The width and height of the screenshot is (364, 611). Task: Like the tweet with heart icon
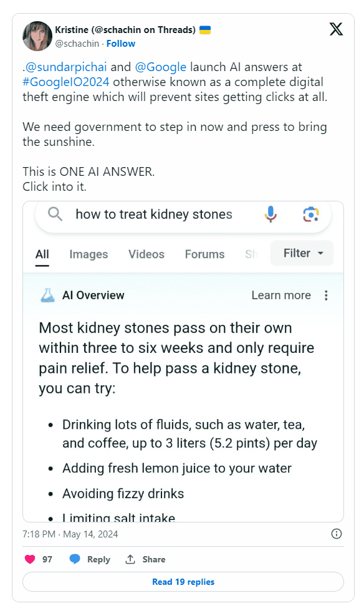click(x=30, y=559)
